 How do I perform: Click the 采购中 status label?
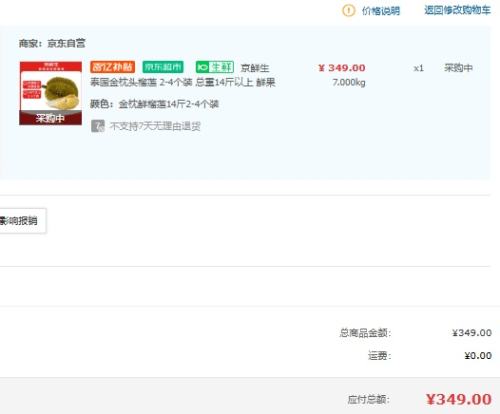[458, 68]
